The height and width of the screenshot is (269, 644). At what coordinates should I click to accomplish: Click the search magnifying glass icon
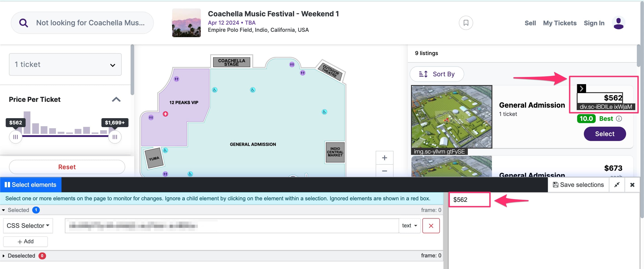pyautogui.click(x=23, y=23)
